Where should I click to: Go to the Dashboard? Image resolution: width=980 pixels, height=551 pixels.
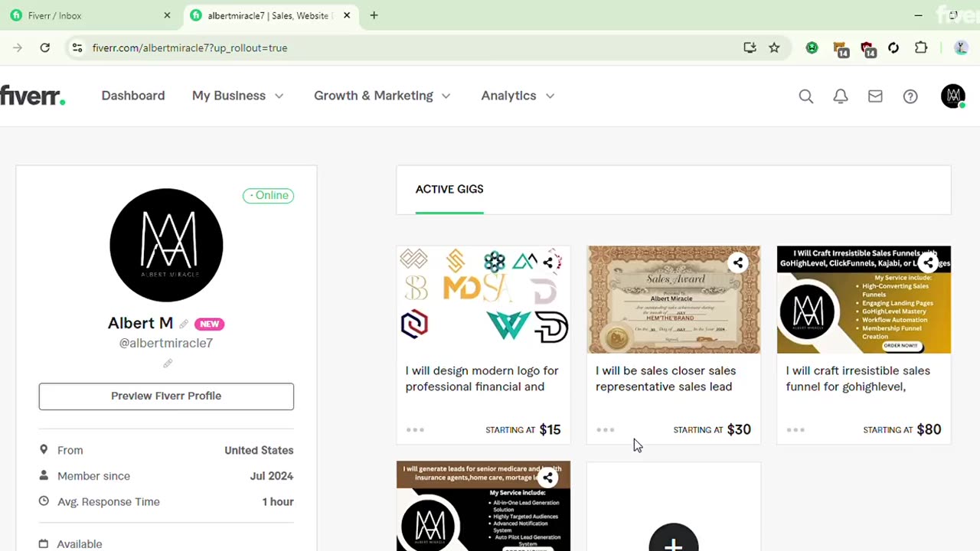click(133, 96)
